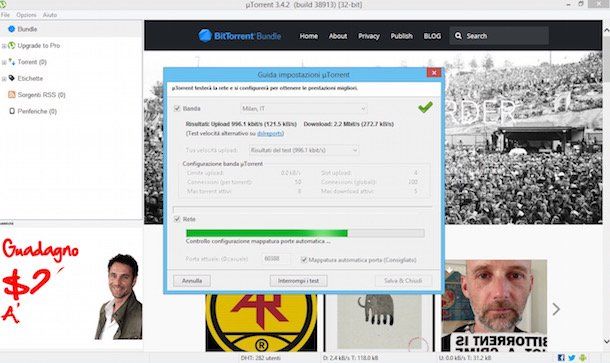Close the Guida impostazioni µTorrent dialog
610x363 pixels.
pos(434,72)
